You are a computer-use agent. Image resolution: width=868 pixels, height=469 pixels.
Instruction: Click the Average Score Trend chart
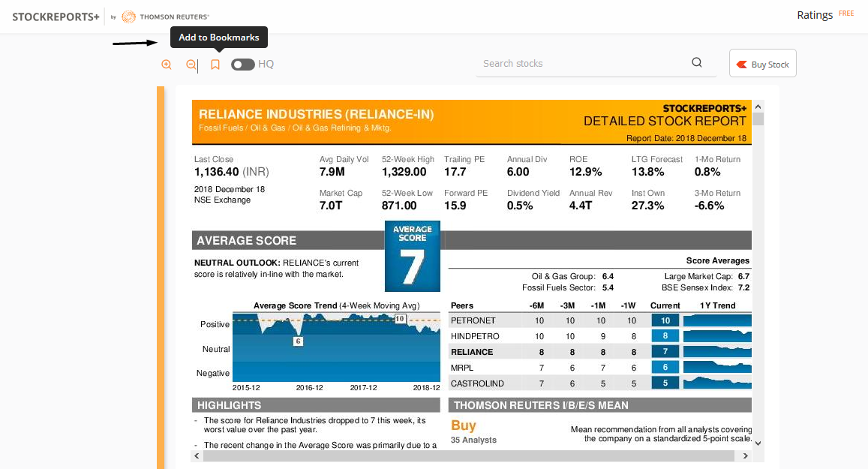336,347
